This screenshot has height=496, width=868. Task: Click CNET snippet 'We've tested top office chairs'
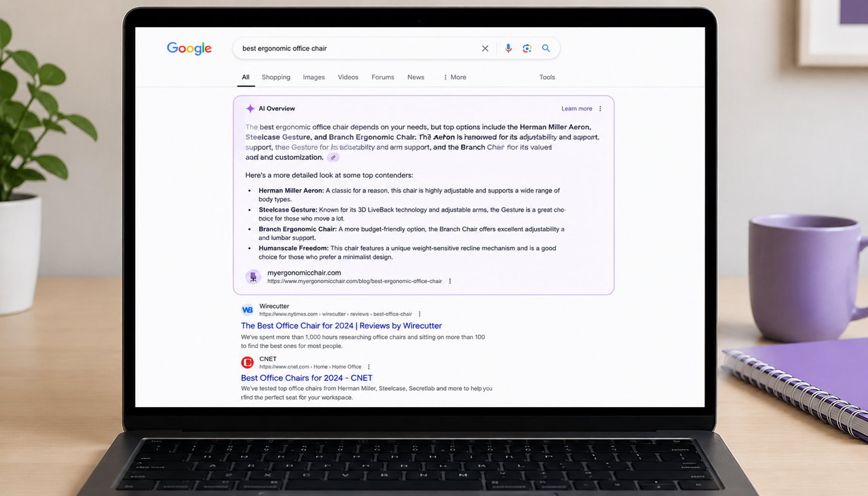(x=366, y=393)
